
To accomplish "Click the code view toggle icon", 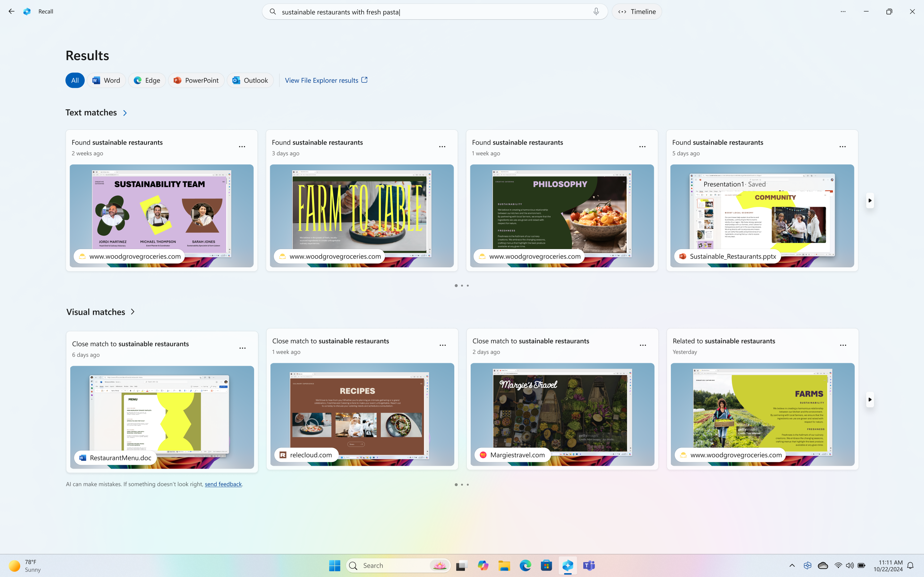I will pyautogui.click(x=622, y=11).
